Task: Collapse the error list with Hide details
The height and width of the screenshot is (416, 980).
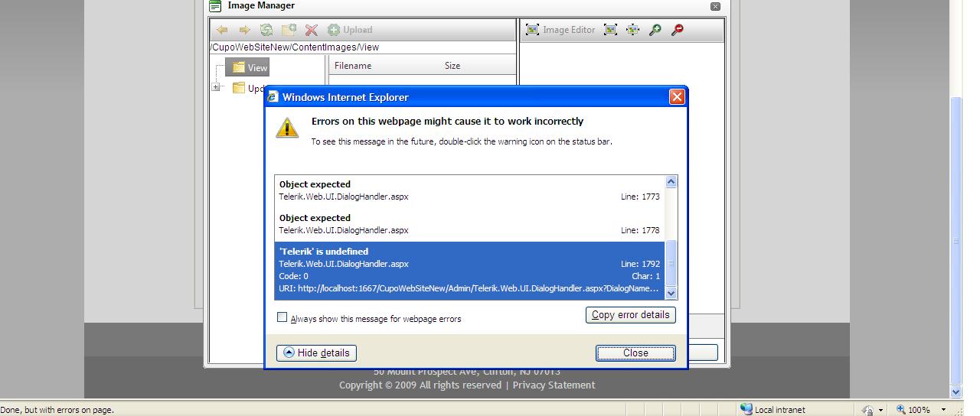Action: [x=316, y=353]
